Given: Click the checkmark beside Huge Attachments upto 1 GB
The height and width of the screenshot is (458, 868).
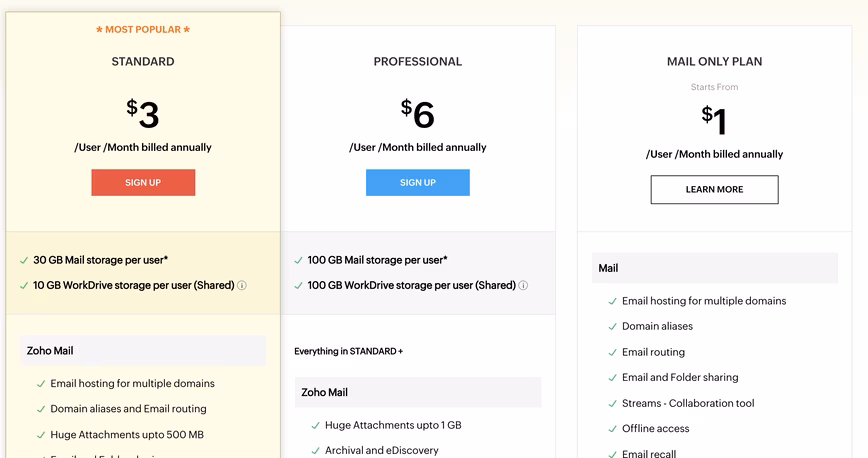Looking at the screenshot, I should coord(316,426).
